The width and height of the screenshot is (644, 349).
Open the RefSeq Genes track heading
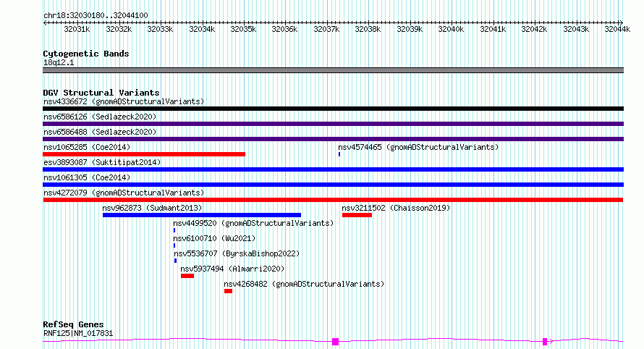coord(73,324)
